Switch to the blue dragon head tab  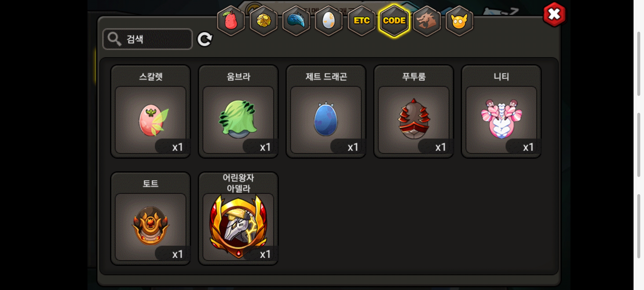tap(296, 21)
